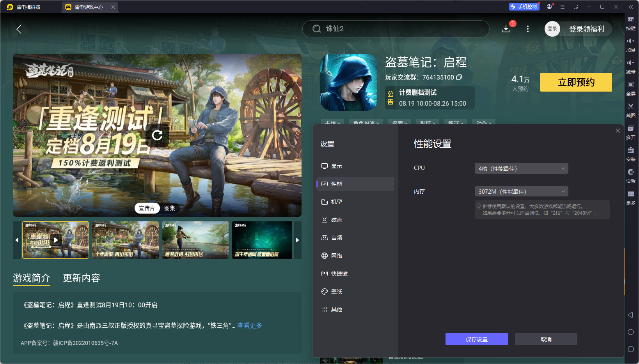
Task: Open the hamburger menu in title bar
Action: [563, 7]
